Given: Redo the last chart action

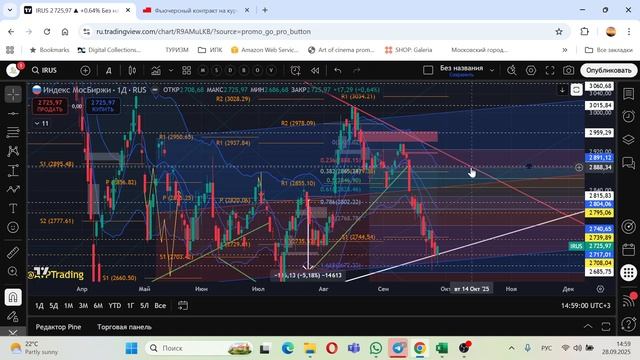Looking at the screenshot, I should point(356,70).
